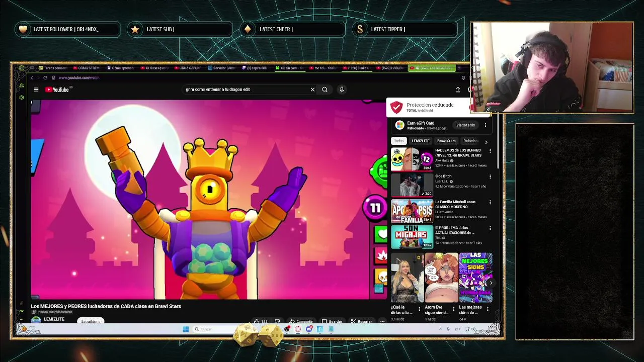644x362 pixels.
Task: Show more filter chips with right chevron
Action: 486,142
